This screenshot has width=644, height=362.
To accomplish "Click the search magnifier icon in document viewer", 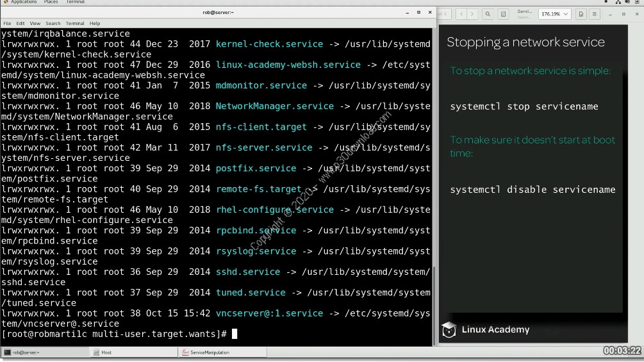I will 488,13.
